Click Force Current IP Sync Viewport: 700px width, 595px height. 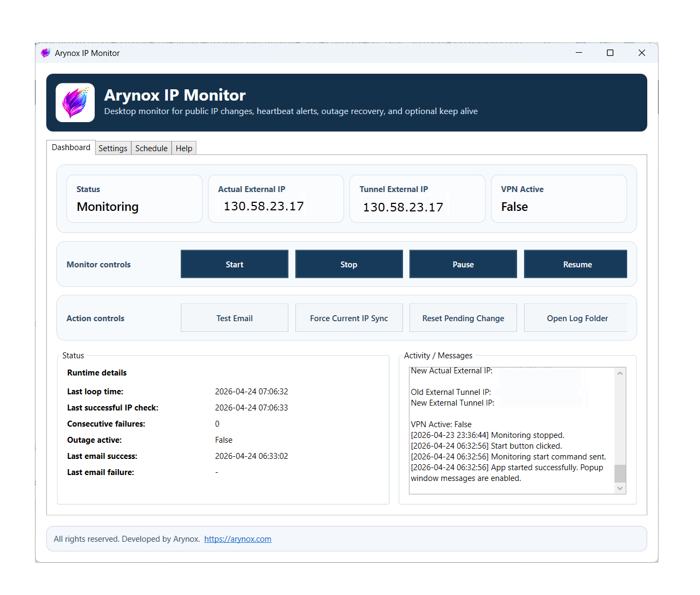349,318
